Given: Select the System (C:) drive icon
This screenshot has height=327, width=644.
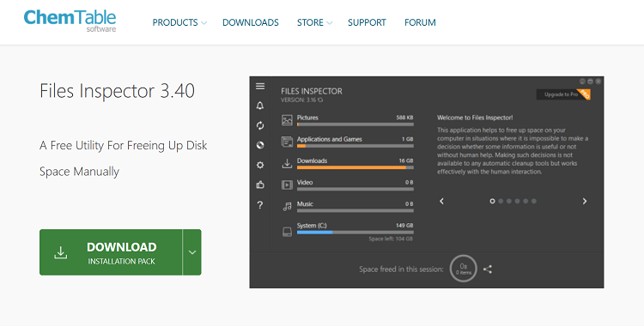Looking at the screenshot, I should [287, 232].
